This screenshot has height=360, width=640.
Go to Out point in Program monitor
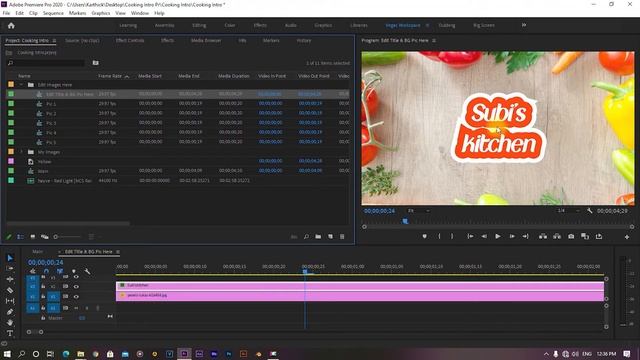tap(526, 236)
